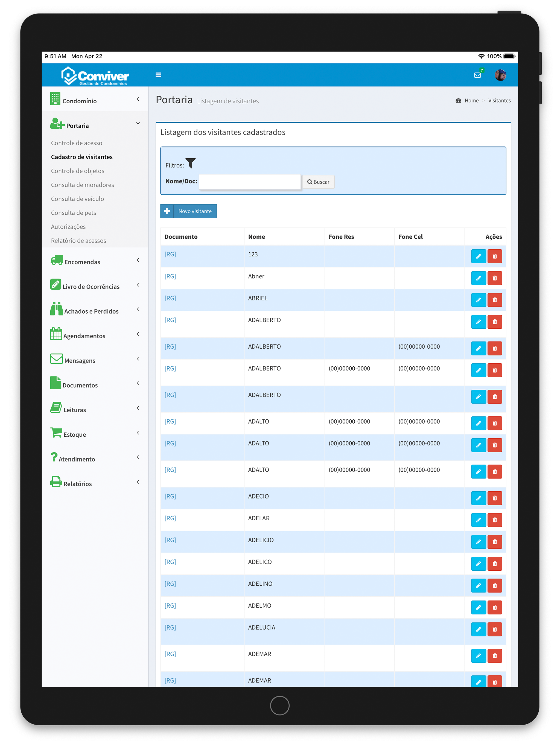Select Consulta de moradores menu item
Image resolution: width=560 pixels, height=747 pixels.
(x=82, y=185)
